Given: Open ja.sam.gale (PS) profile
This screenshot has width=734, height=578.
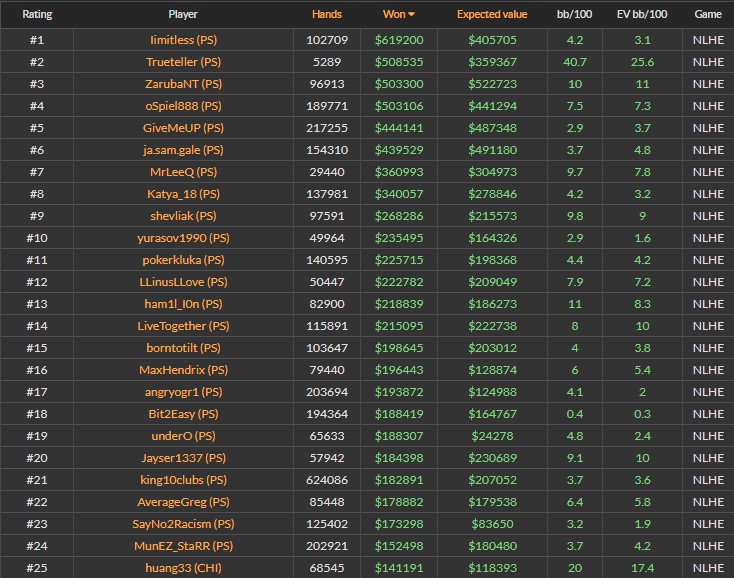Looking at the screenshot, I should pos(183,150).
